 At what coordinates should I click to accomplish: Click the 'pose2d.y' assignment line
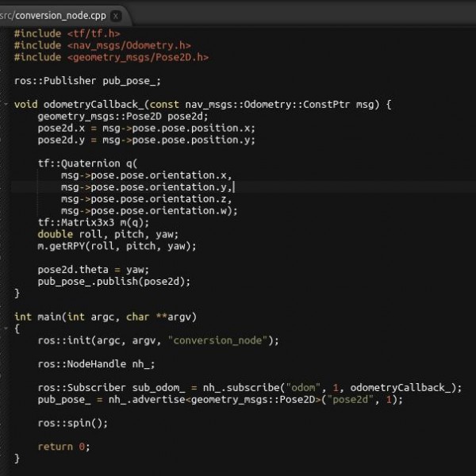pyautogui.click(x=146, y=140)
